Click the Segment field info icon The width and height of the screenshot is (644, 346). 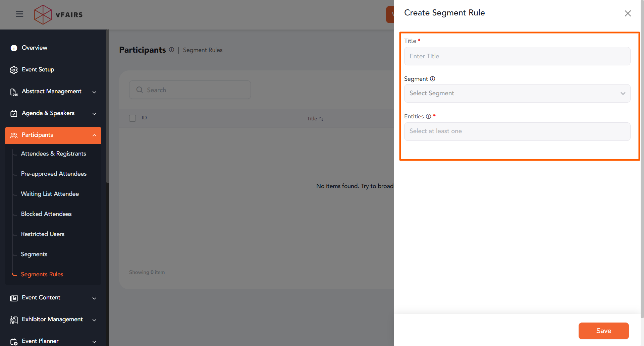(433, 79)
